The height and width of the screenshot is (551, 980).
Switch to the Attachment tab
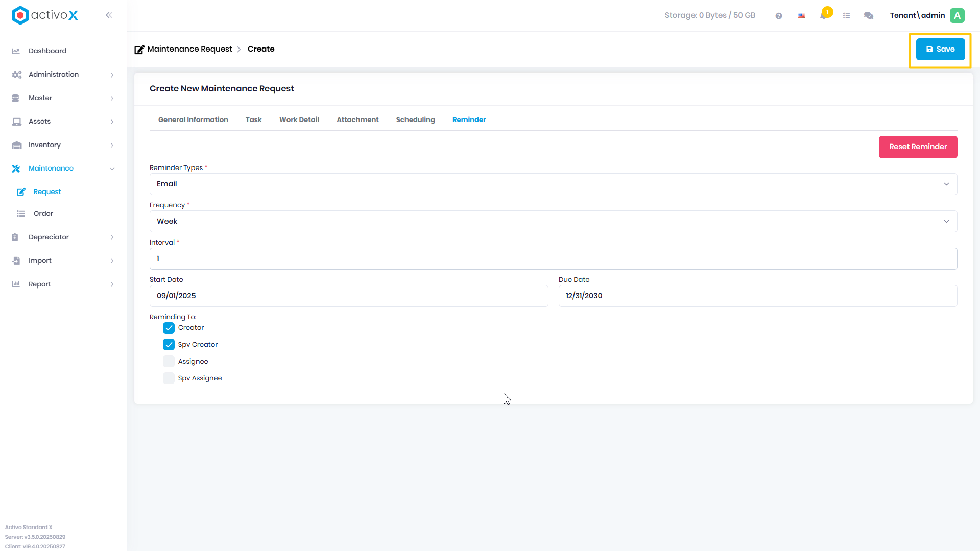(x=357, y=120)
